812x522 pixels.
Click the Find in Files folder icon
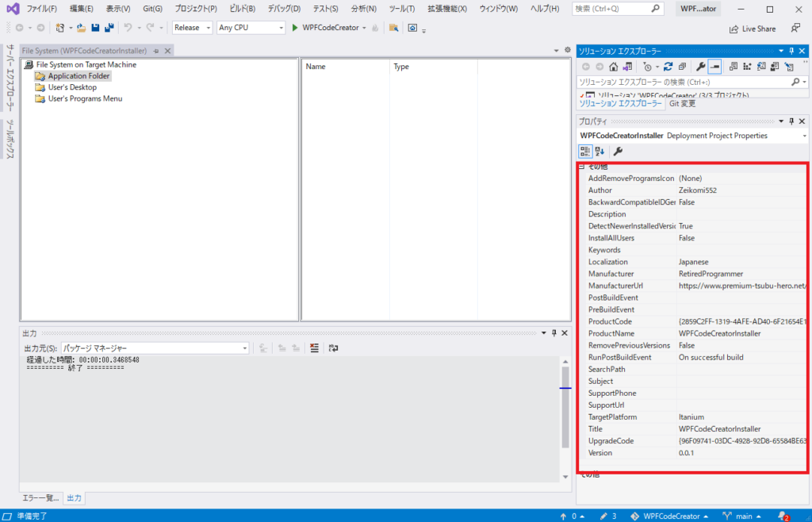[393, 28]
